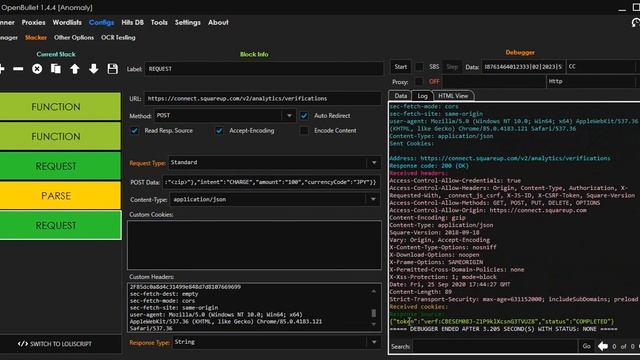Select the first FUNCTION block
This screenshot has width=640, height=360.
click(x=60, y=107)
